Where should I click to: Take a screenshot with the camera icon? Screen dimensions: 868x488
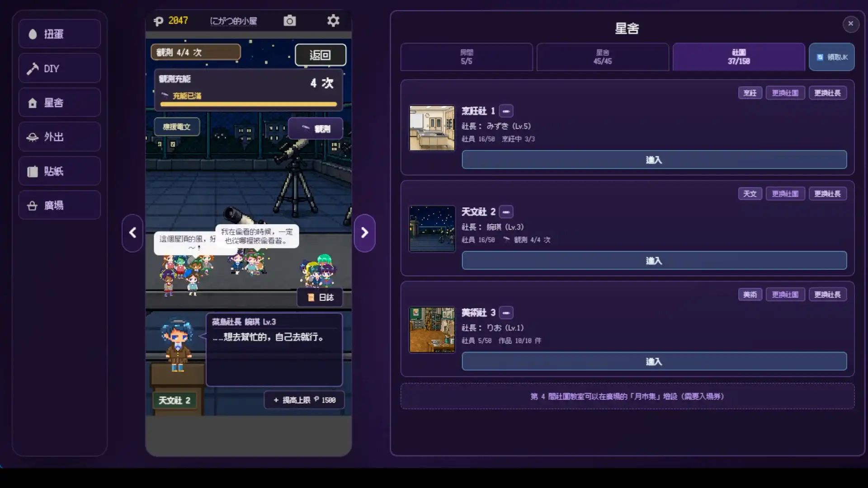pyautogui.click(x=289, y=21)
